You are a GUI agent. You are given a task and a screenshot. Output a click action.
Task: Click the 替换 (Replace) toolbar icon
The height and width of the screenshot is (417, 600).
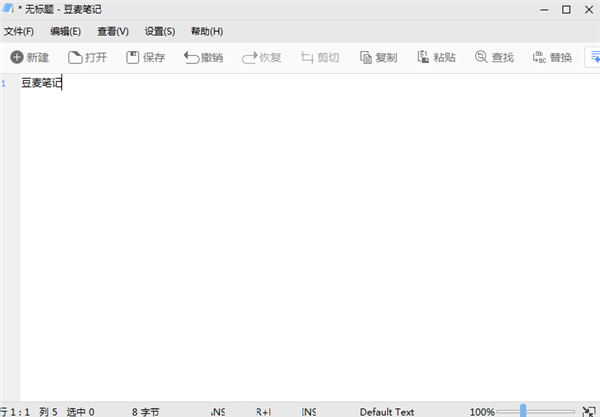point(540,57)
